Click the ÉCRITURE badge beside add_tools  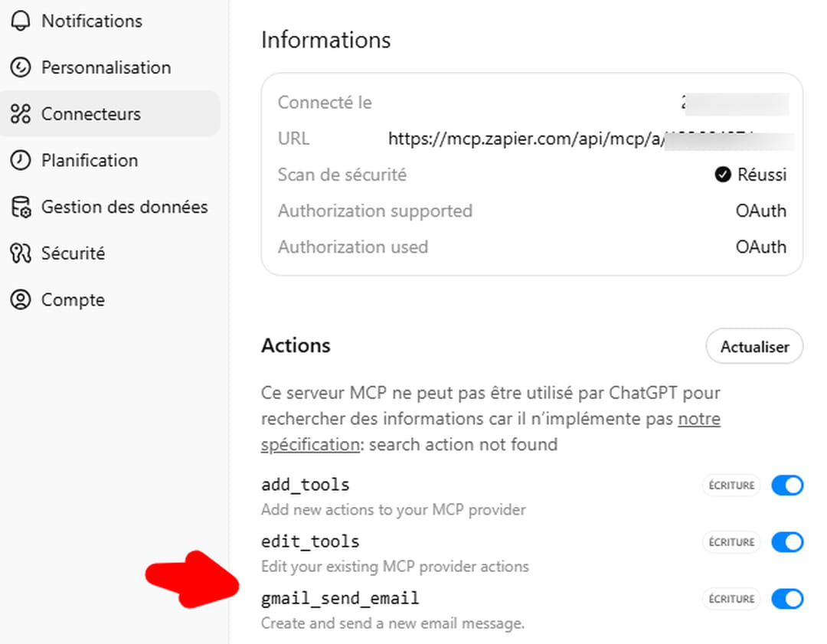731,485
